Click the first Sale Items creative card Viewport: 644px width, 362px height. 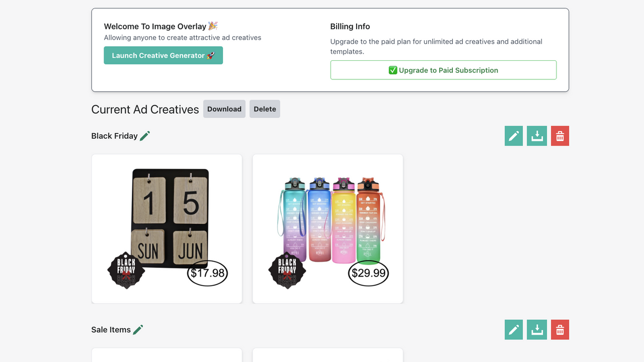pos(167,355)
